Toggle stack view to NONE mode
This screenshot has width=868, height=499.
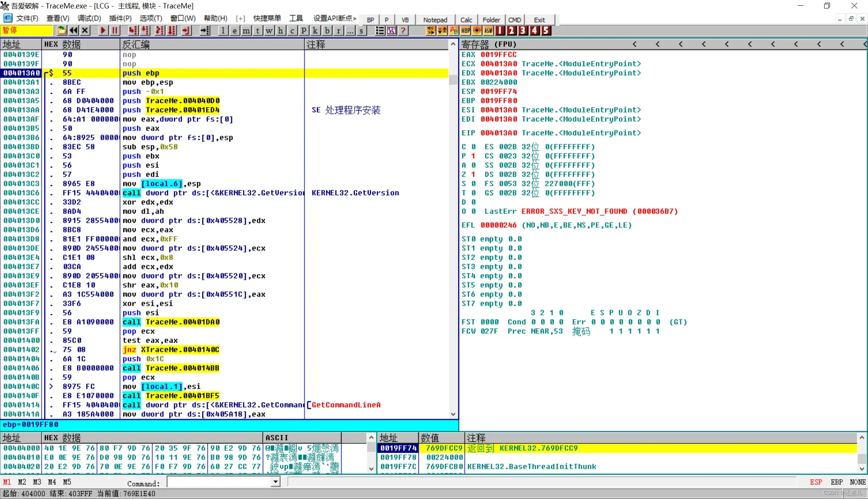click(x=858, y=482)
